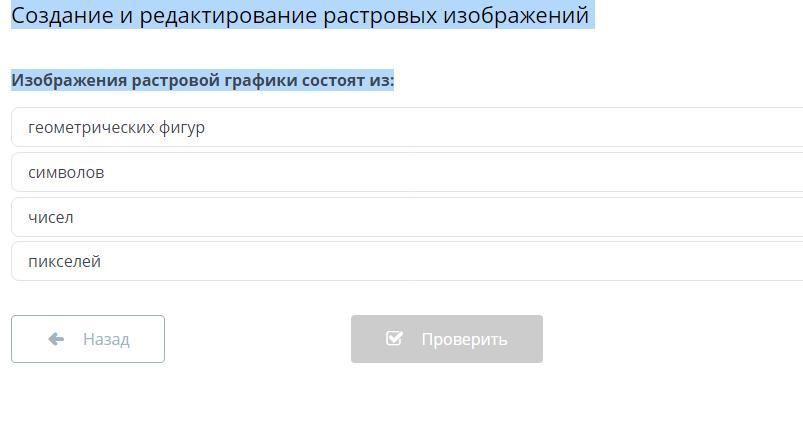Click the word 'фигур' in the first answer

(x=182, y=127)
